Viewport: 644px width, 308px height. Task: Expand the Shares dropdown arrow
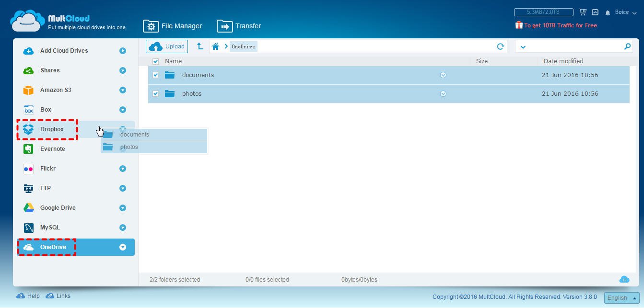[123, 70]
